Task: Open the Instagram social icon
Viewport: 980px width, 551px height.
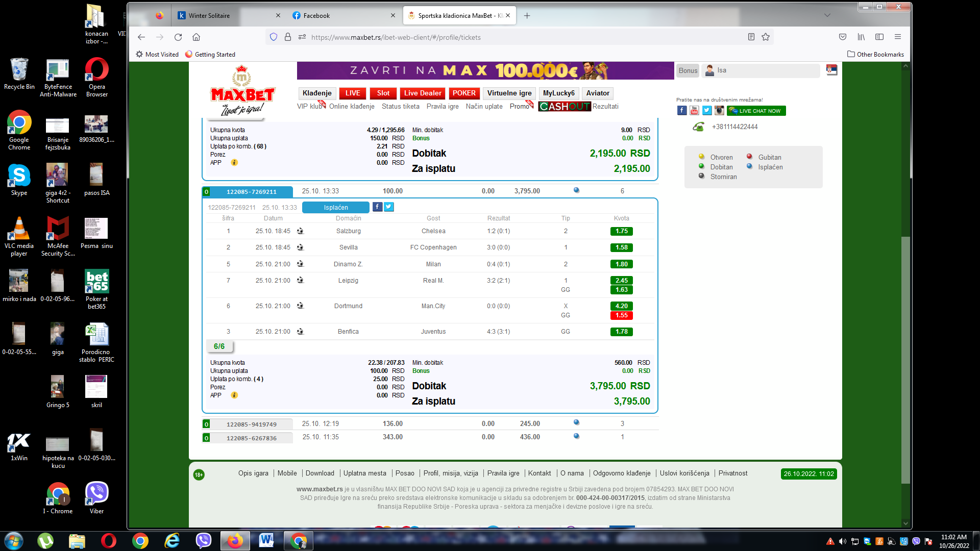Action: pos(719,111)
